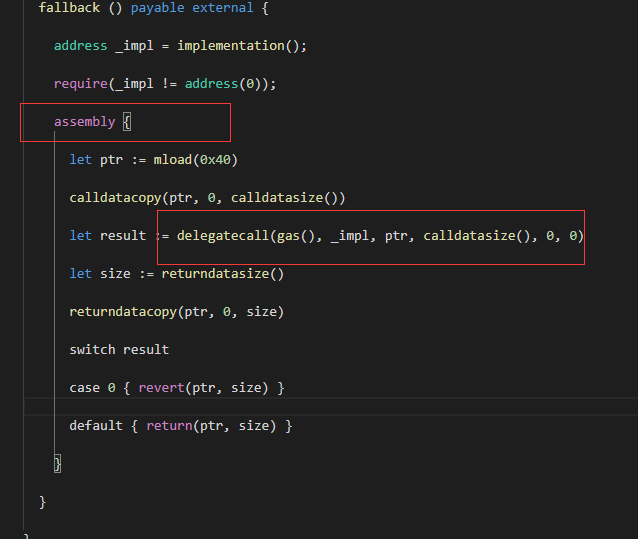Click the 'default' keyword
638x539 pixels.
[x=96, y=426]
